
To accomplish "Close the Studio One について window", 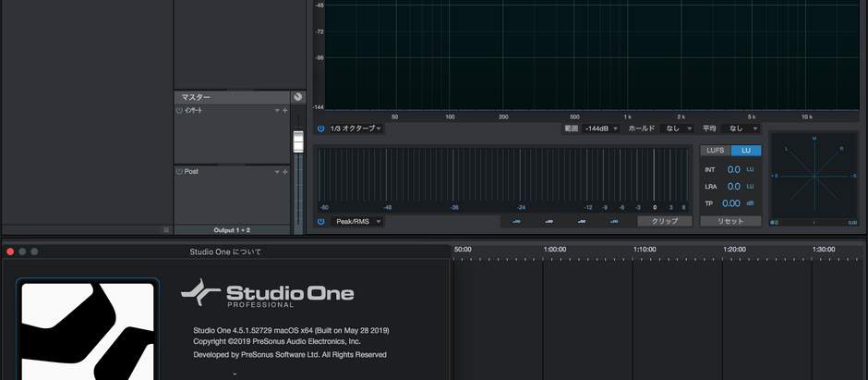I will click(10, 251).
